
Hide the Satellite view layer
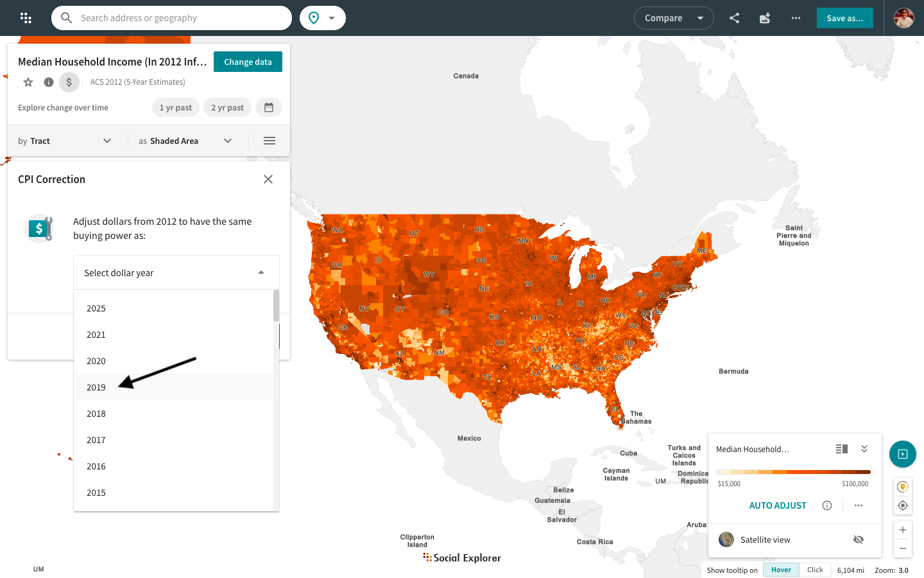coord(859,539)
